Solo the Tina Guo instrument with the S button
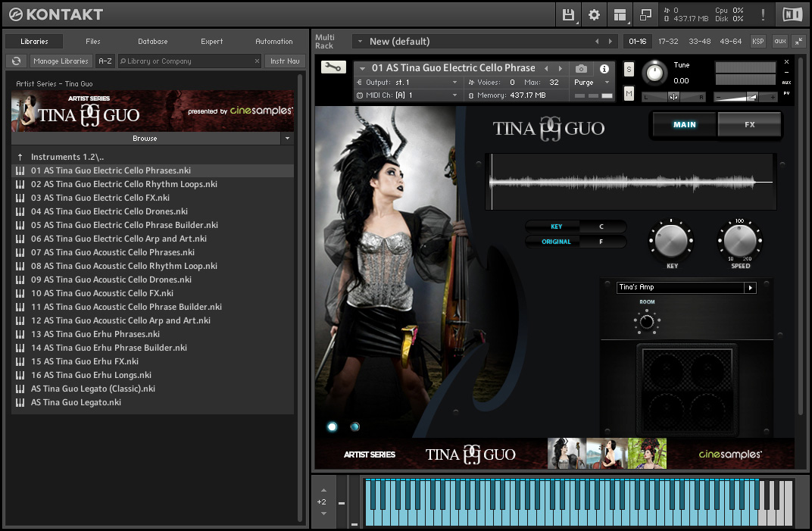 coord(627,68)
